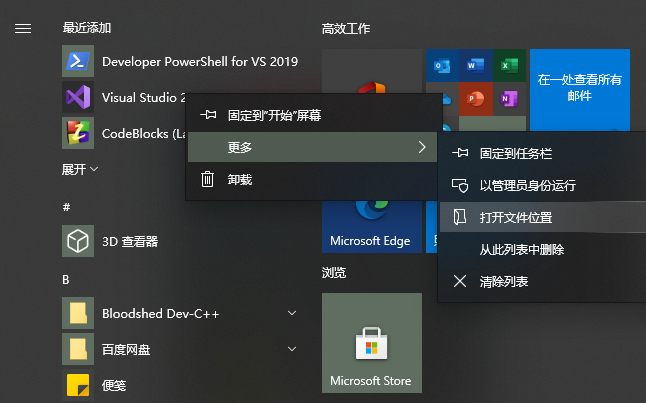Click the Bloodshed Dev-C++ folder icon
The height and width of the screenshot is (403, 646).
(x=78, y=313)
